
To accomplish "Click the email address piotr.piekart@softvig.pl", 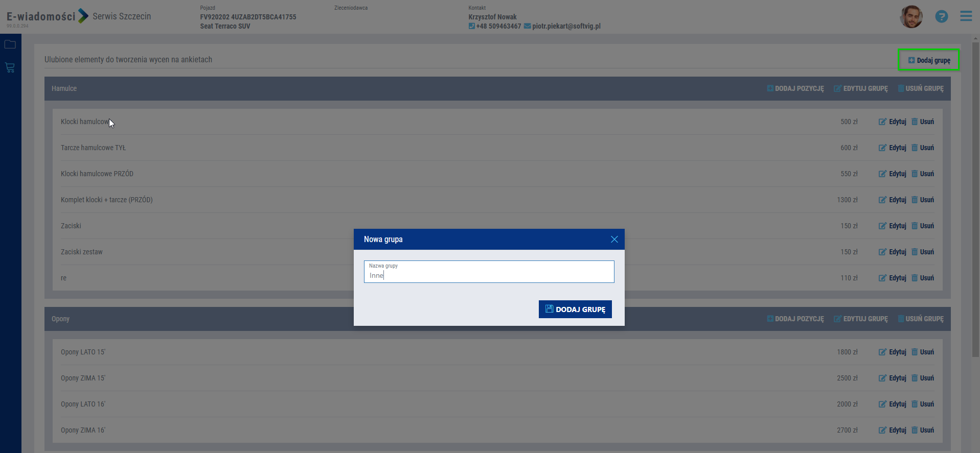I will (566, 26).
